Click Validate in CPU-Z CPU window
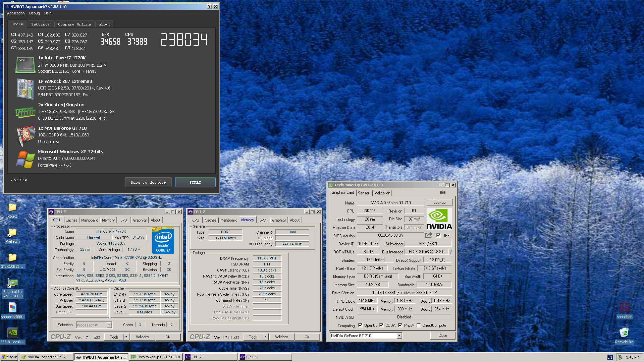The height and width of the screenshot is (362, 644). (x=142, y=337)
